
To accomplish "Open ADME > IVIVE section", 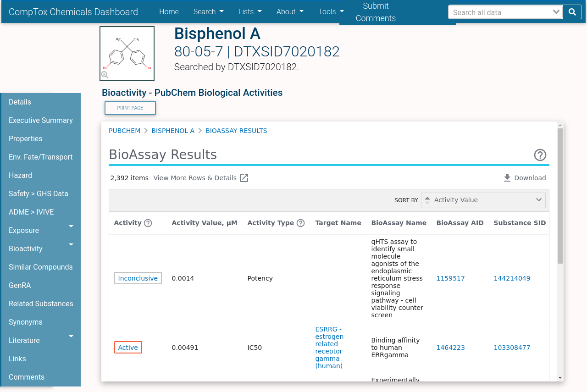I will 31,212.
